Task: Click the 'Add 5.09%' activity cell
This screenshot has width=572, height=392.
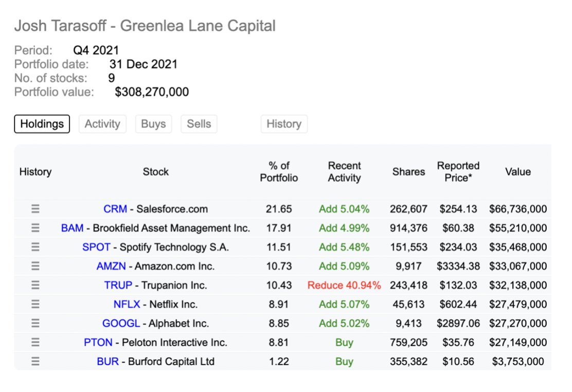Action: [344, 266]
